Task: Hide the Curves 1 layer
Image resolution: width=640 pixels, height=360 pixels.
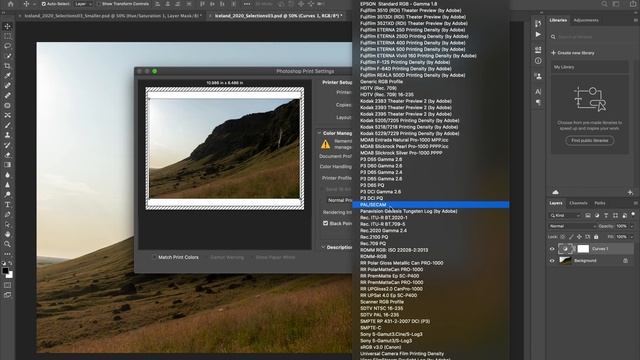Action: (552, 249)
